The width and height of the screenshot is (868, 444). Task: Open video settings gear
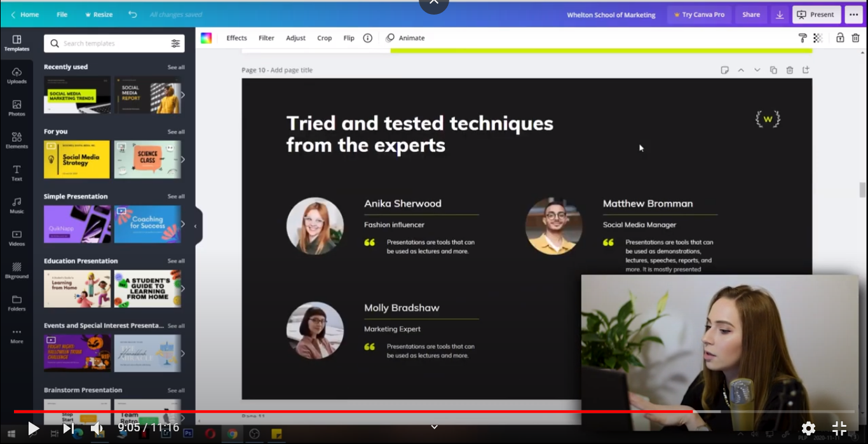coord(808,429)
